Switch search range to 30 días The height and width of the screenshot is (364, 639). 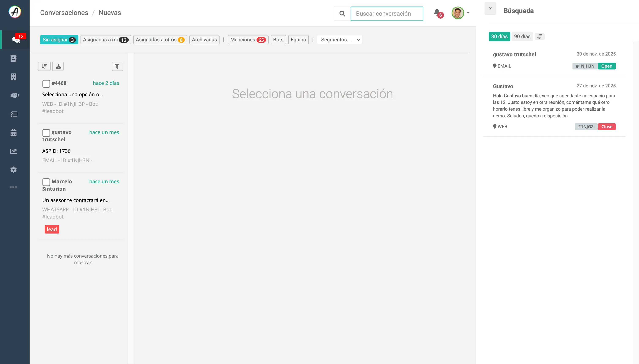tap(499, 37)
